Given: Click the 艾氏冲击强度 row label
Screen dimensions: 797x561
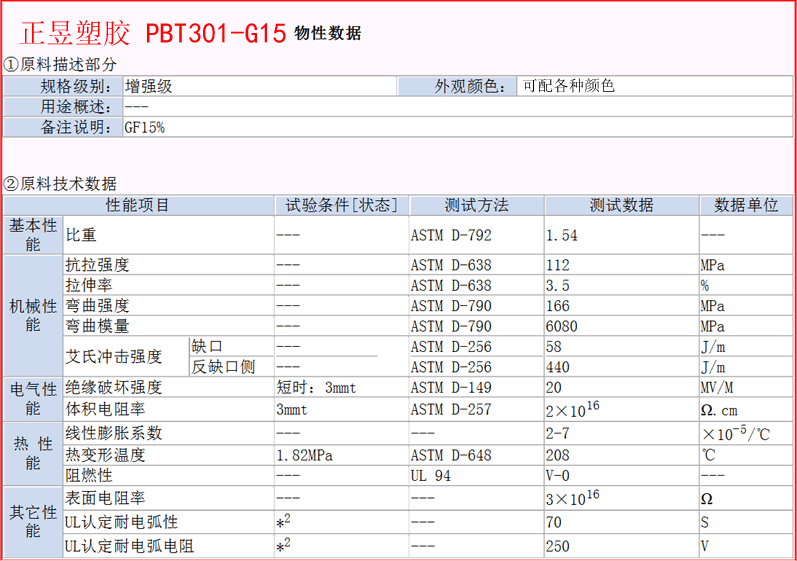Looking at the screenshot, I should click(113, 356).
